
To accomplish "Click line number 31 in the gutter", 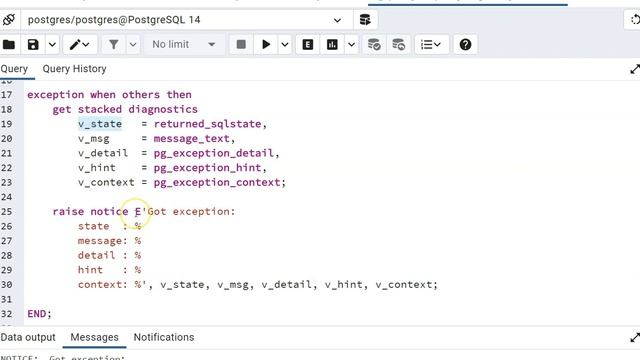I will tap(7, 299).
